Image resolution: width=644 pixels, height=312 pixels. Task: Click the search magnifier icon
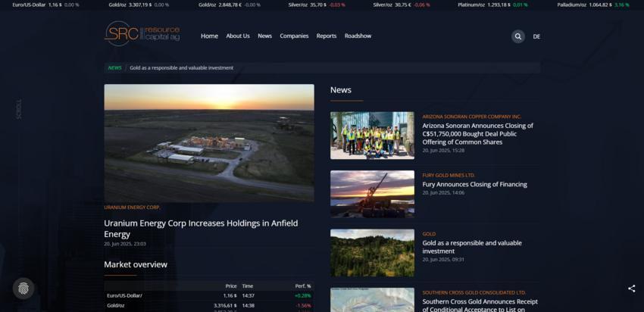[517, 36]
